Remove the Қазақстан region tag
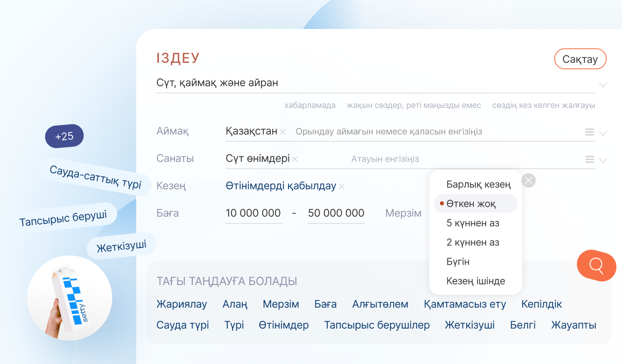622x364 pixels. 283,132
